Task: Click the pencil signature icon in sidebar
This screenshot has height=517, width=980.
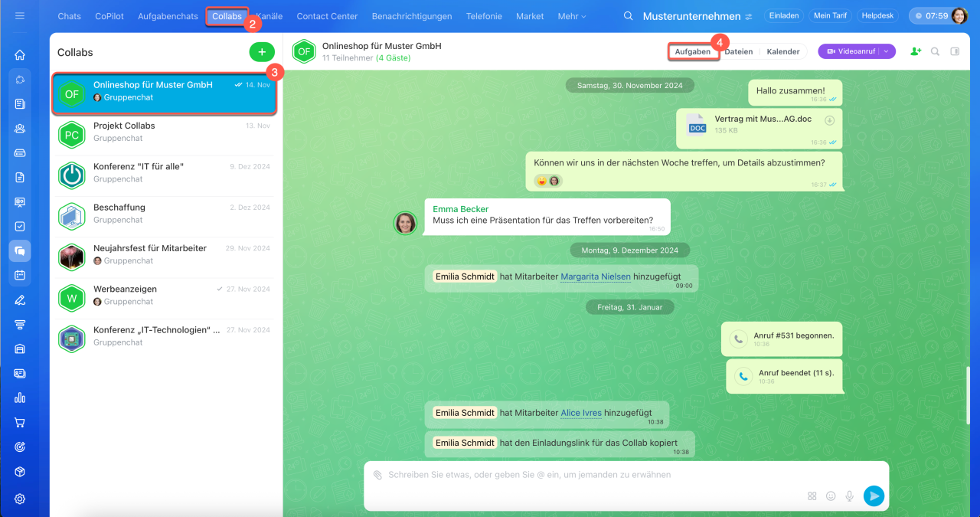Action: tap(20, 299)
